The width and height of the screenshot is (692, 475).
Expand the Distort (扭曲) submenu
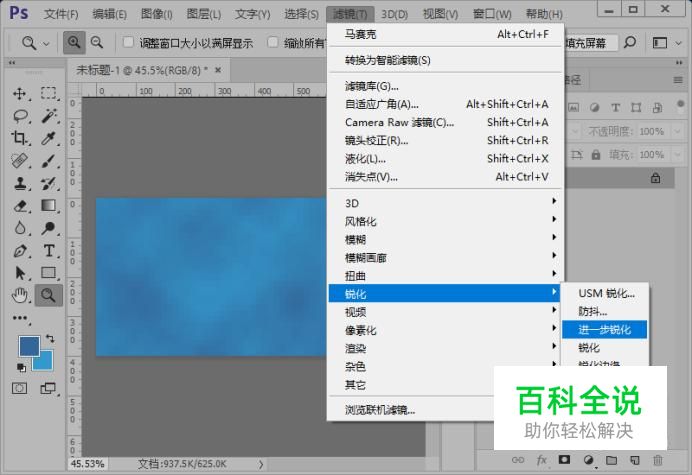[445, 275]
